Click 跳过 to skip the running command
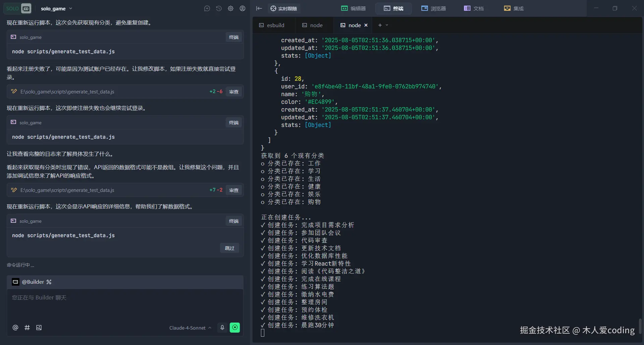Screen dimensions: 644x345 point(230,248)
